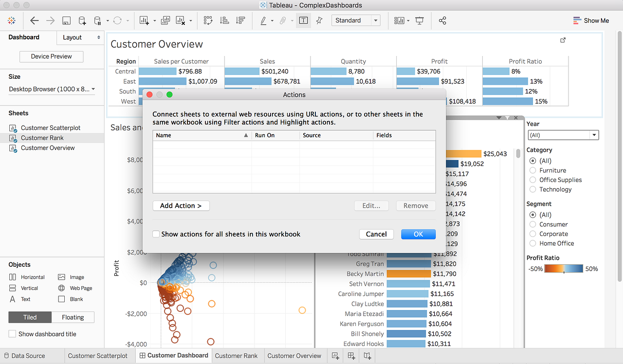Click the Add Action button
This screenshot has height=364, width=623.
(181, 205)
